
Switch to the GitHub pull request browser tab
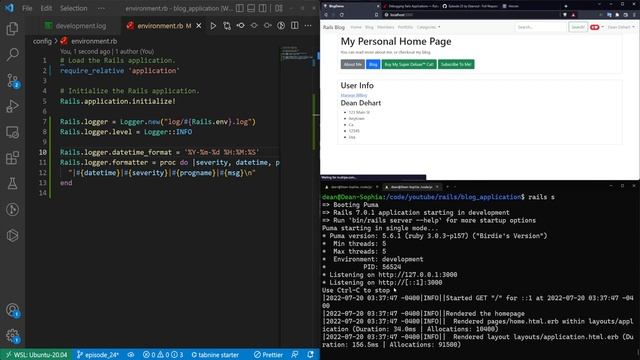click(470, 6)
